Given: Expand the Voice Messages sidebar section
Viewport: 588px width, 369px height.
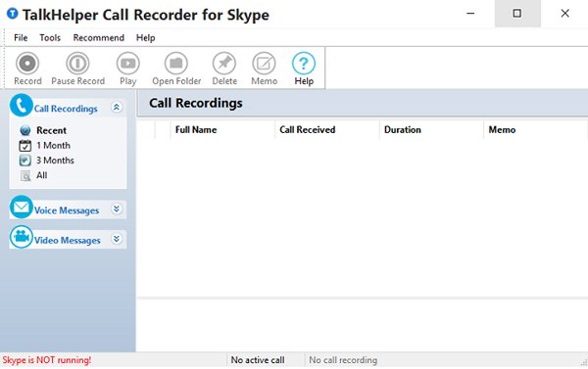Looking at the screenshot, I should pyautogui.click(x=117, y=209).
